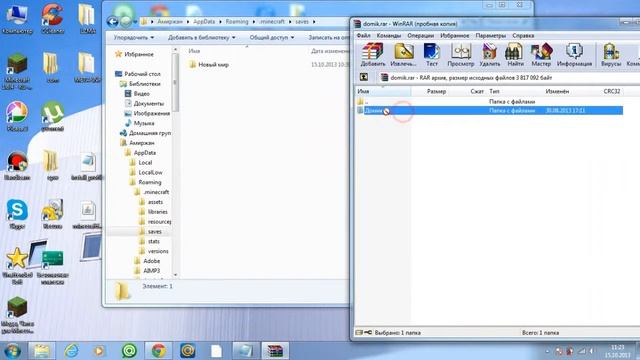640x360 pixels.
Task: Click AppData in the Explorer address breadcrumb
Action: click(x=204, y=22)
